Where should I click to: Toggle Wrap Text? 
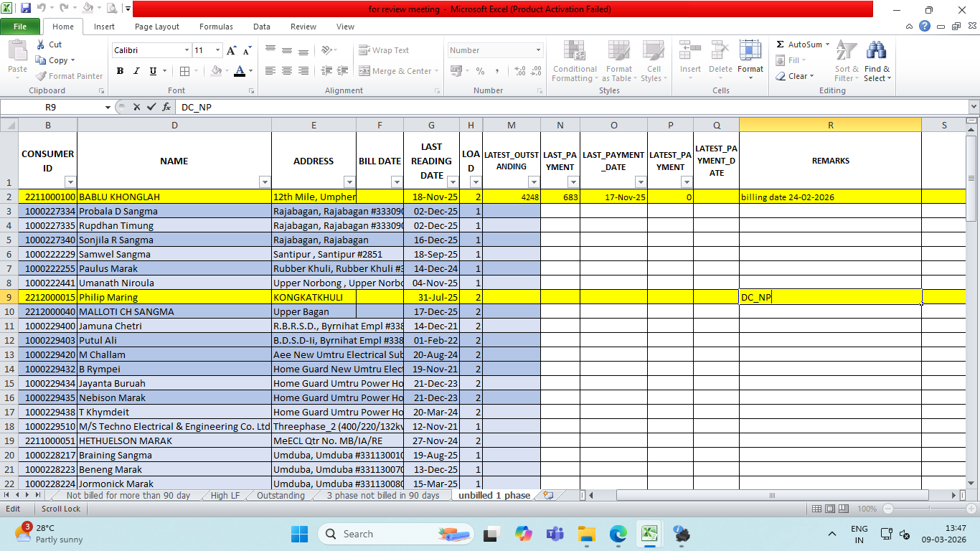coord(384,50)
